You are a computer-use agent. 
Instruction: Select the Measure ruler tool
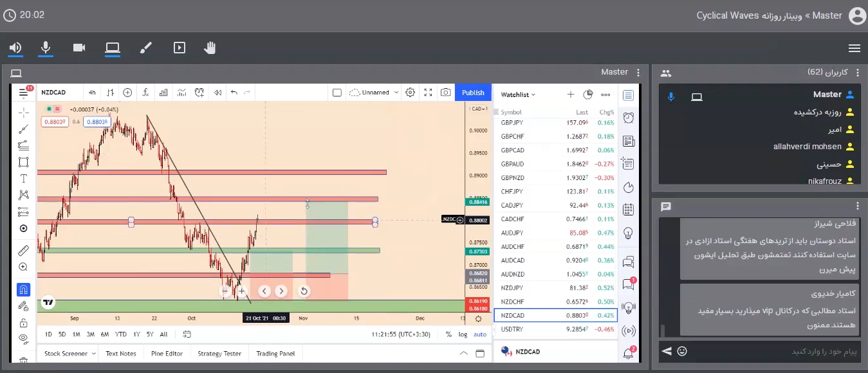[24, 250]
